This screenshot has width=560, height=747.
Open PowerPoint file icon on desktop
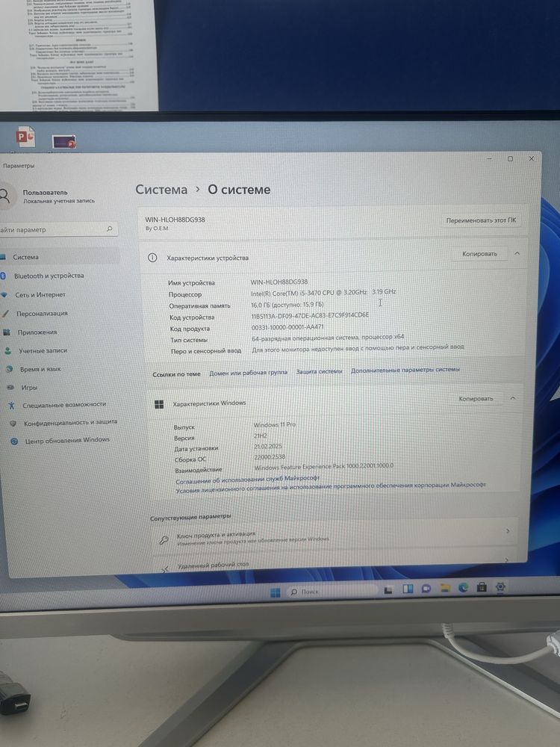pyautogui.click(x=25, y=137)
